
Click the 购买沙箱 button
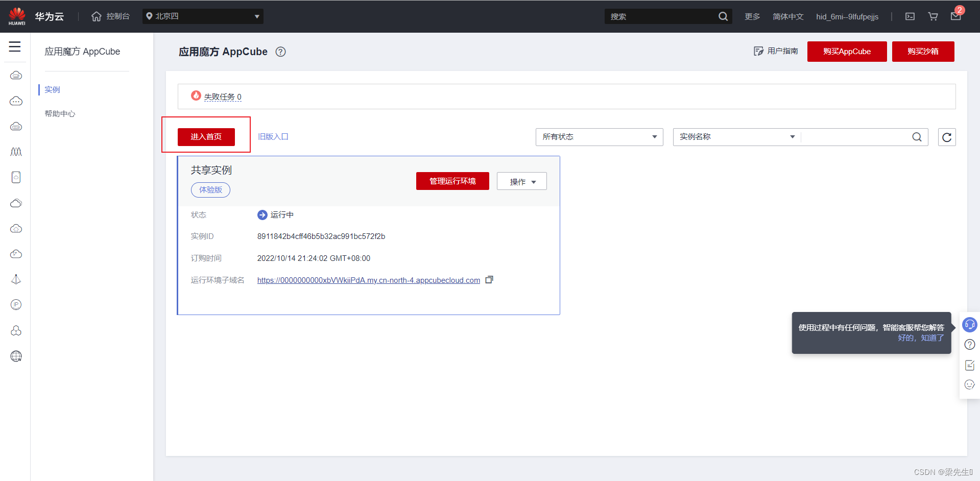923,52
